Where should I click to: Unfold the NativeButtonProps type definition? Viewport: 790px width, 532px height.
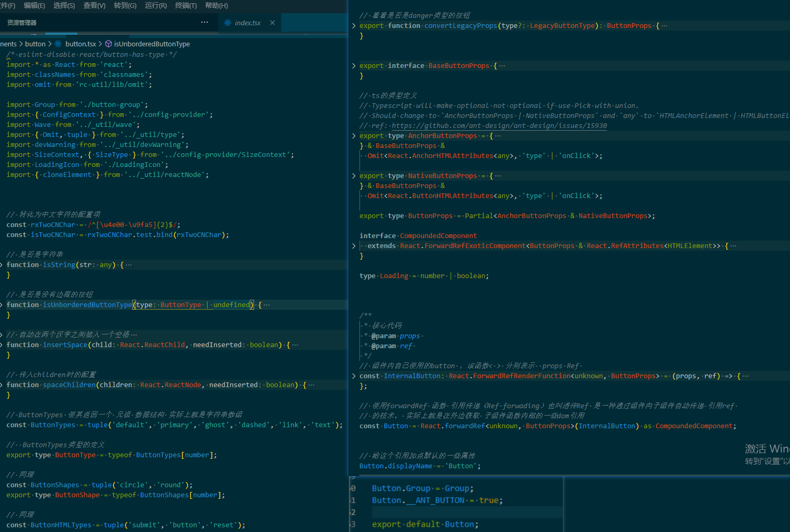(x=354, y=176)
